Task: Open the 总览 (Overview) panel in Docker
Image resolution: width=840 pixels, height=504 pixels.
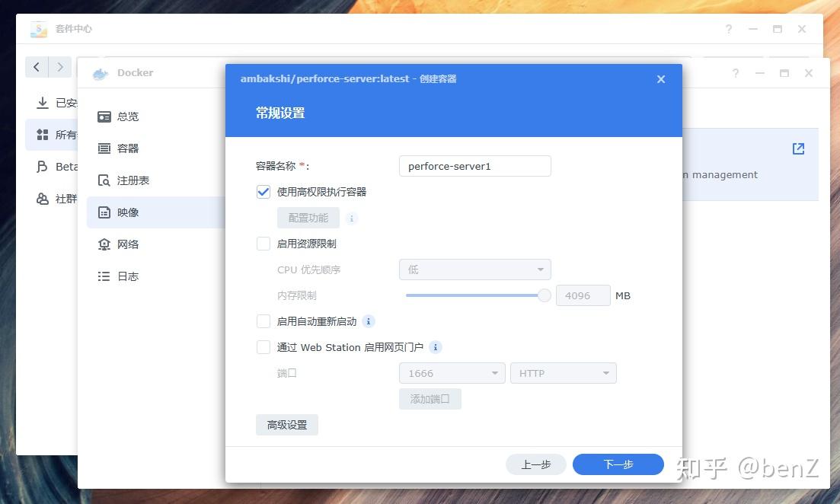Action: pos(128,116)
